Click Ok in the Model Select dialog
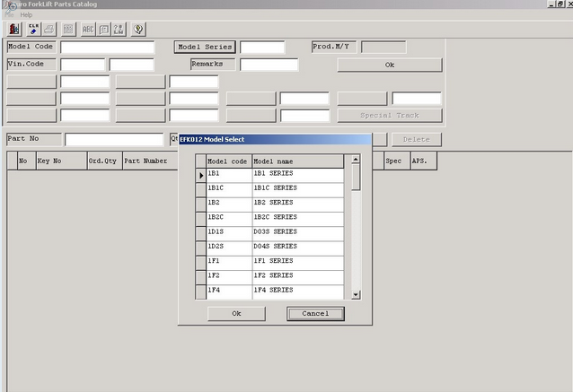573x392 pixels. point(236,314)
